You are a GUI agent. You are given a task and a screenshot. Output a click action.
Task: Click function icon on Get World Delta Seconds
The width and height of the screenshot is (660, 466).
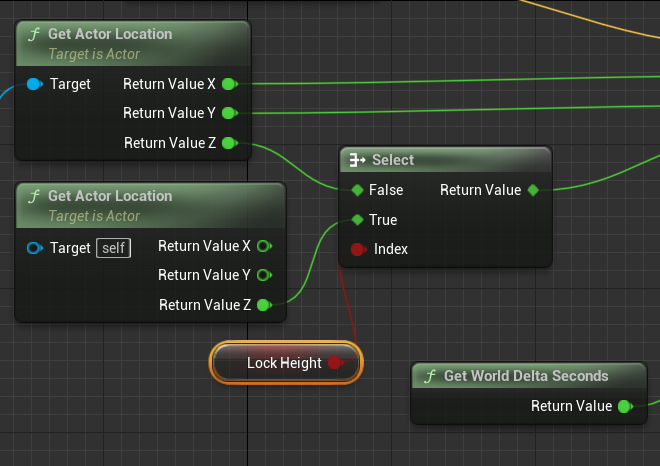tap(430, 376)
